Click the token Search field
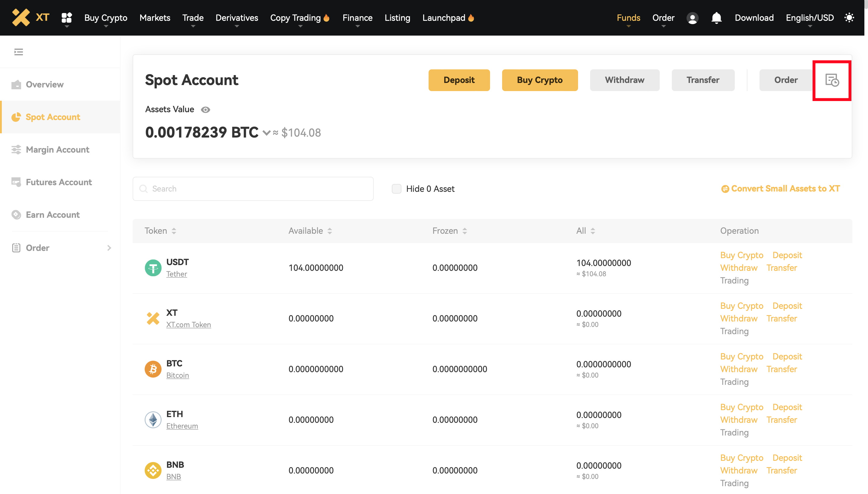The width and height of the screenshot is (868, 494). pos(253,189)
